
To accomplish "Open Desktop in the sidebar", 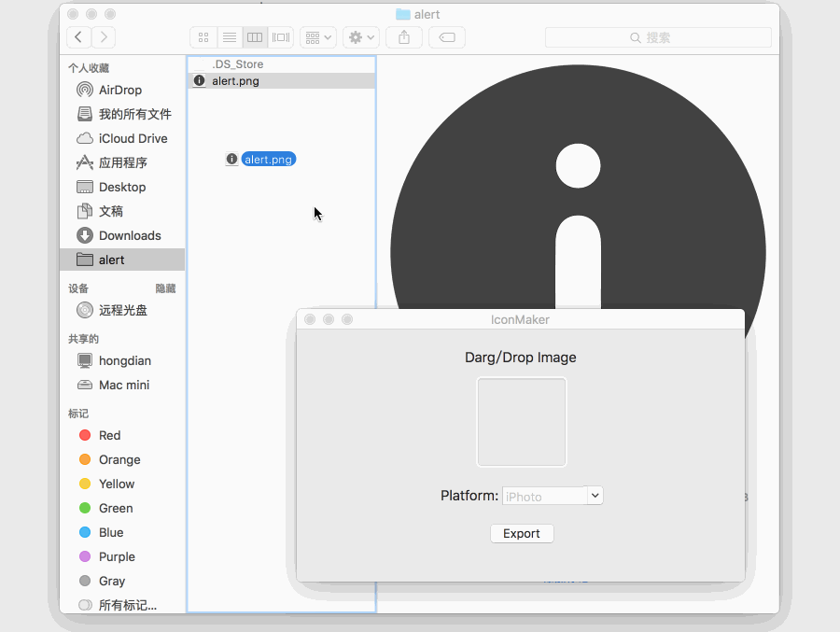I will [x=122, y=187].
